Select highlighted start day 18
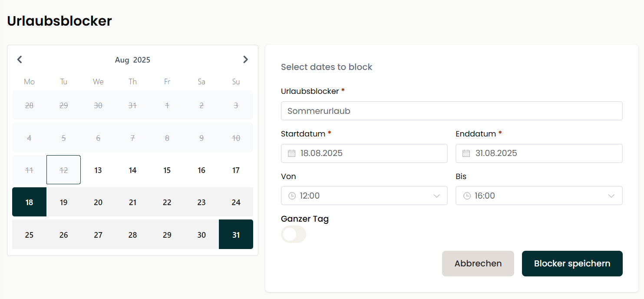644x299 pixels. (29, 202)
